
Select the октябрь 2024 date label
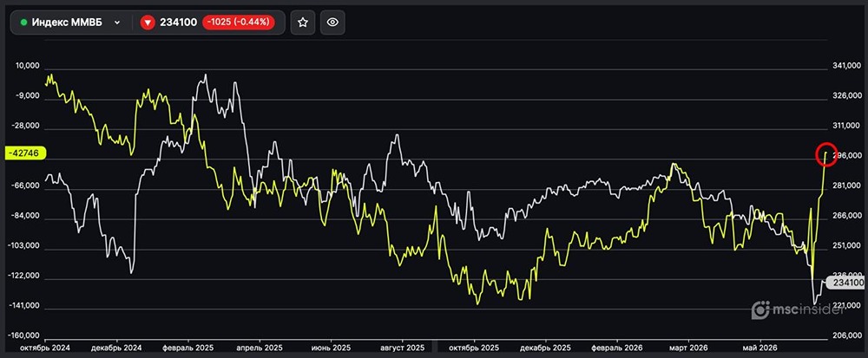pos(43,348)
